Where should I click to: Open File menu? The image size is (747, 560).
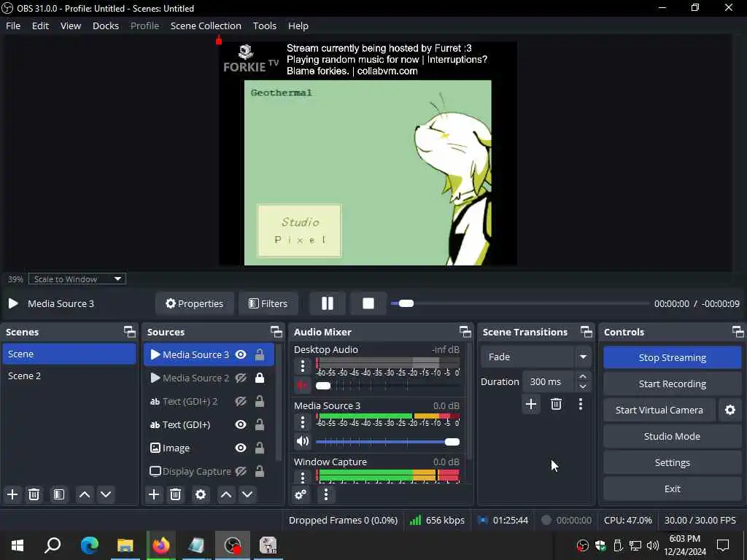click(x=13, y=26)
